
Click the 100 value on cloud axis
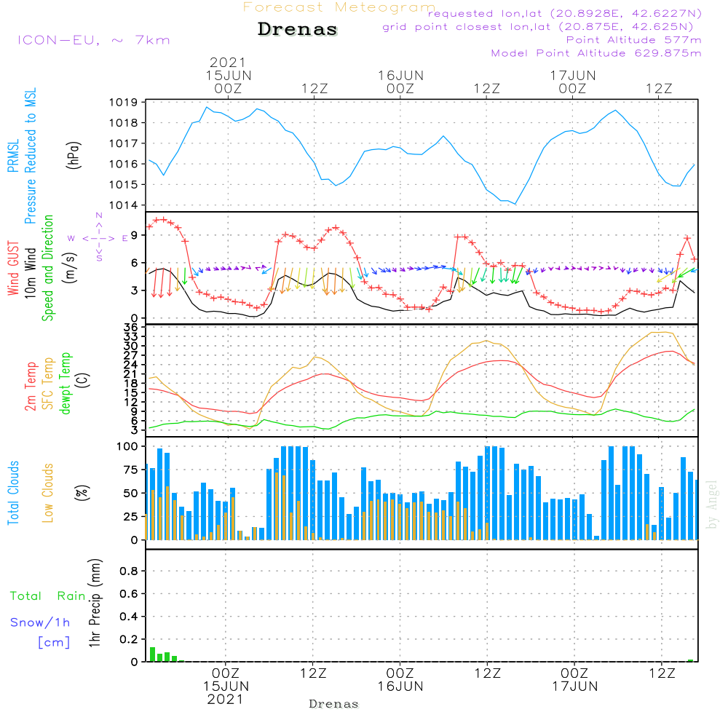127,446
